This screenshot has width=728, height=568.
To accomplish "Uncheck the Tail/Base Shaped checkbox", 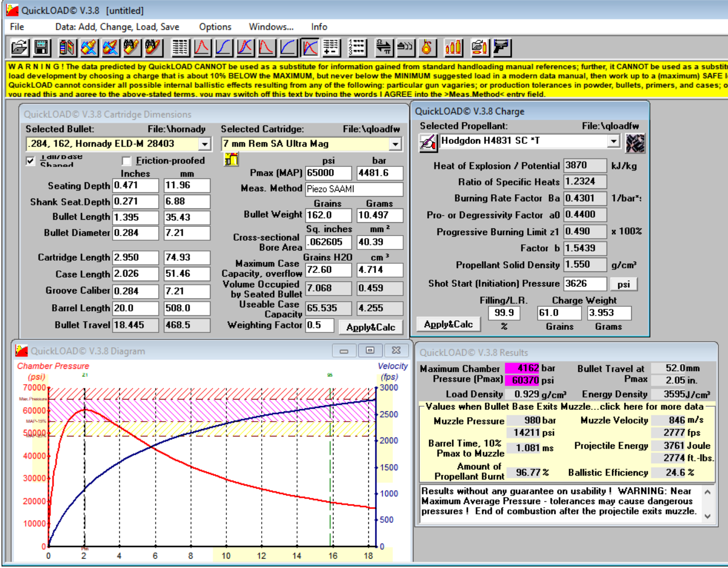I will tap(31, 161).
